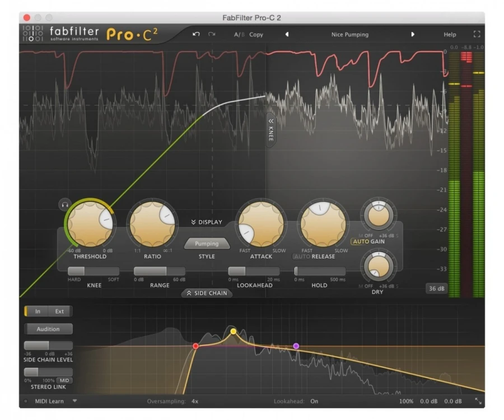Copy A settings to B
The width and height of the screenshot is (504, 420).
256,34
